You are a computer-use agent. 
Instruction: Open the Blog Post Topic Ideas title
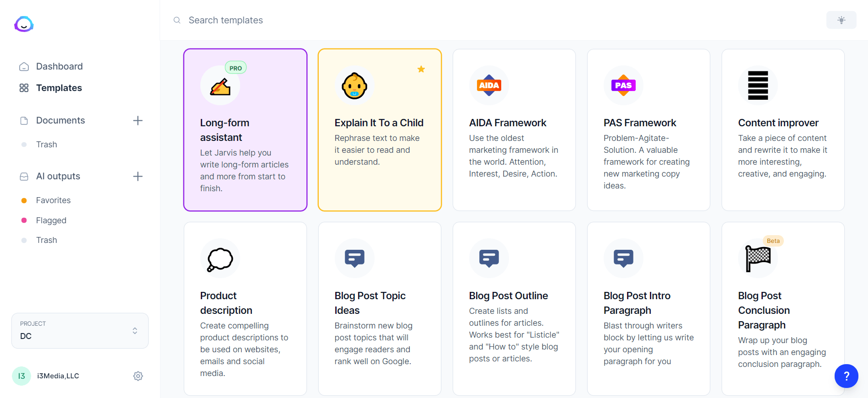coord(370,303)
